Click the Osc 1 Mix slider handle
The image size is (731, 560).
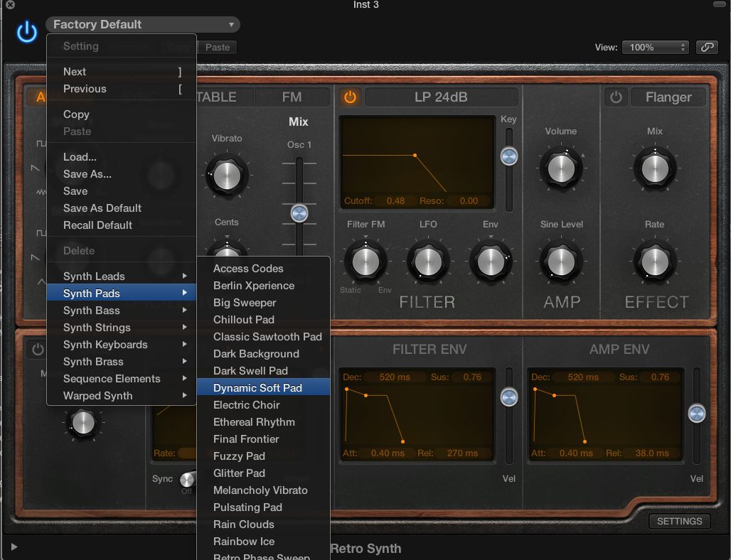click(299, 213)
